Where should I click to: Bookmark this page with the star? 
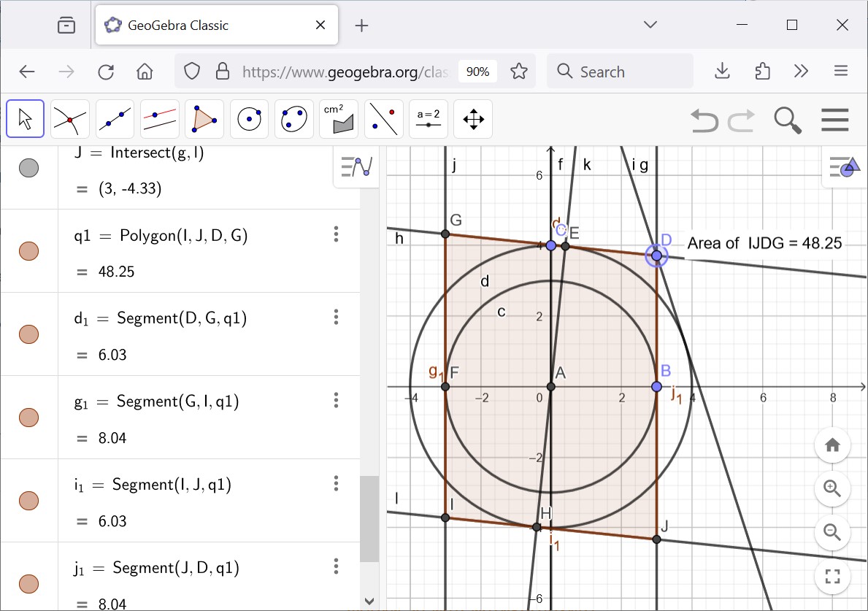(519, 72)
